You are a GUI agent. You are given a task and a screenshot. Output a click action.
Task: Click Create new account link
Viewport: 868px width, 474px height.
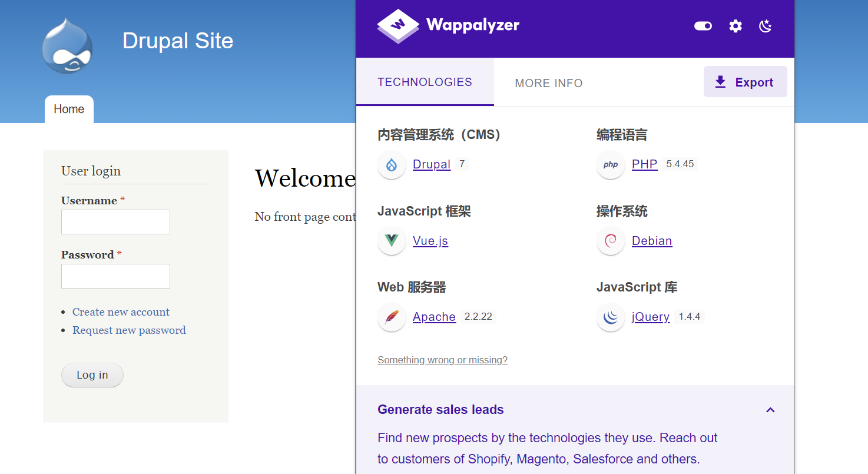[x=121, y=312]
